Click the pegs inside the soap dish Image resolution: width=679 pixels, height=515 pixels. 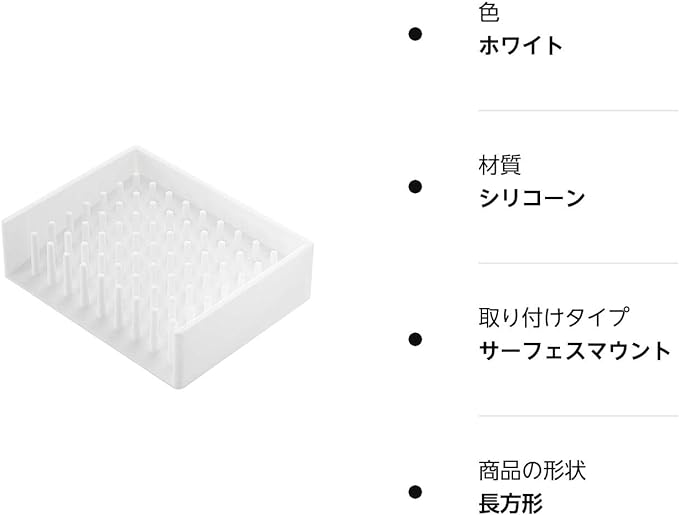click(150, 250)
